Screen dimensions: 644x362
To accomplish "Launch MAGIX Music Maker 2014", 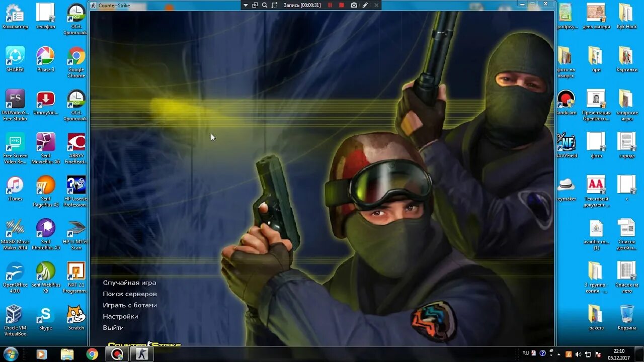I will tap(15, 234).
